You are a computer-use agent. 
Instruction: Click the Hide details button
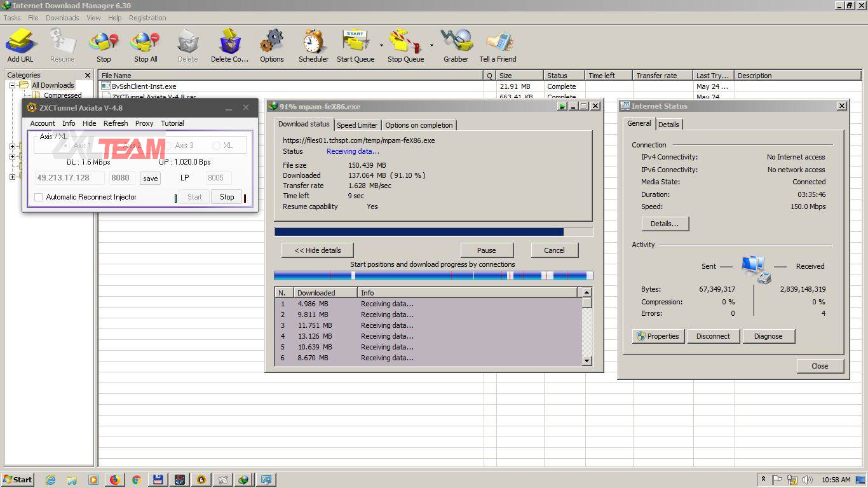pos(318,250)
